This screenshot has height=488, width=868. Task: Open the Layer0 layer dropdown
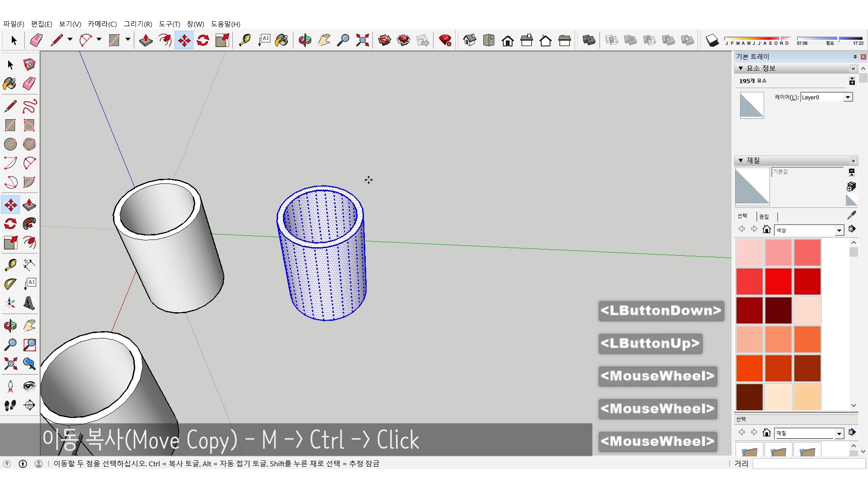tap(848, 97)
